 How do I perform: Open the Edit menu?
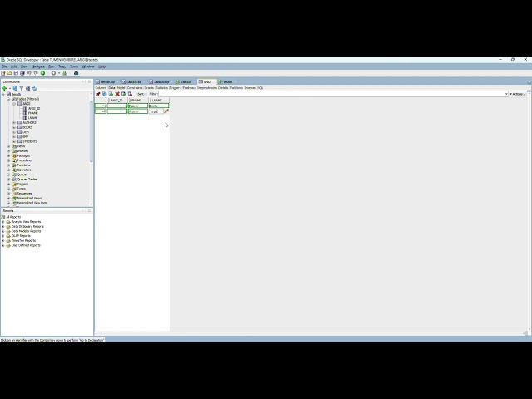[x=13, y=66]
